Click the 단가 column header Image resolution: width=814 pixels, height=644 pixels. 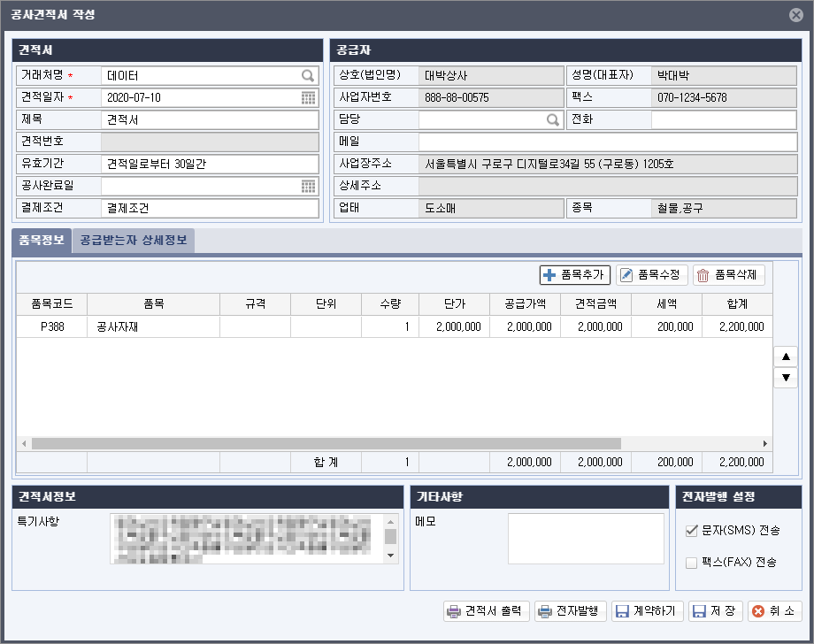point(455,304)
